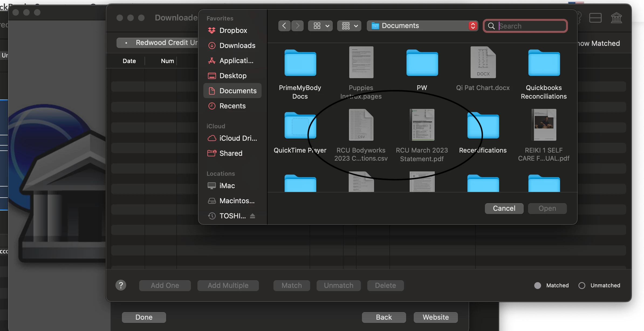The width and height of the screenshot is (644, 331).
Task: Select the Unmatched radio button
Action: (x=582, y=285)
